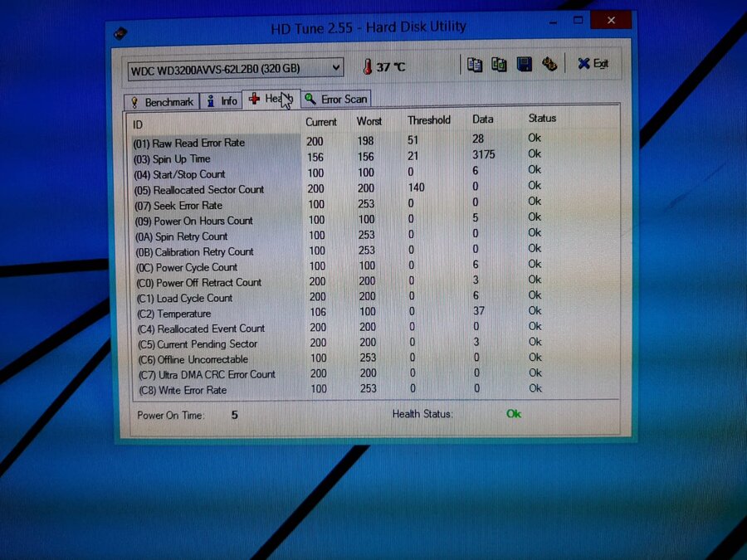Click the Worst value 198
Screen dimensions: 747x560
[x=365, y=141]
